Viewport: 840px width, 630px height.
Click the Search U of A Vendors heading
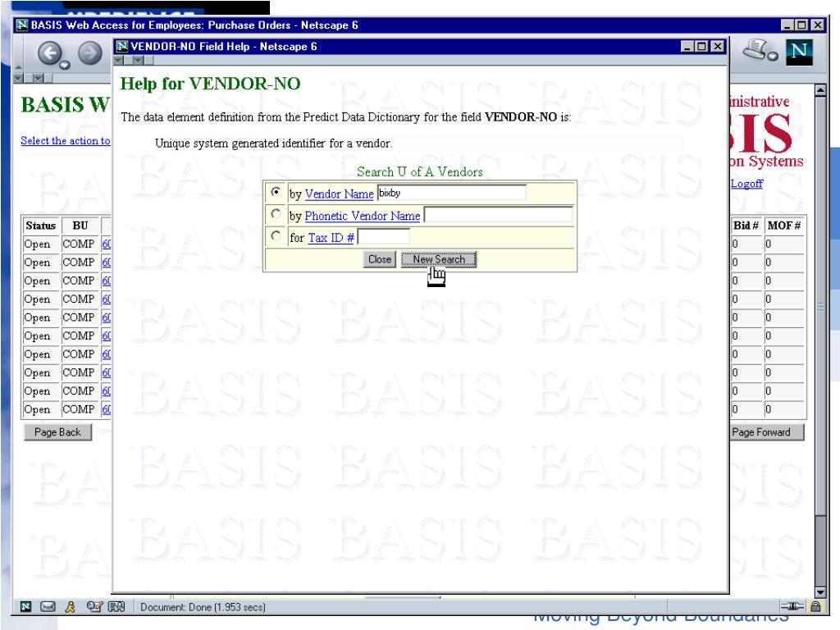[420, 171]
